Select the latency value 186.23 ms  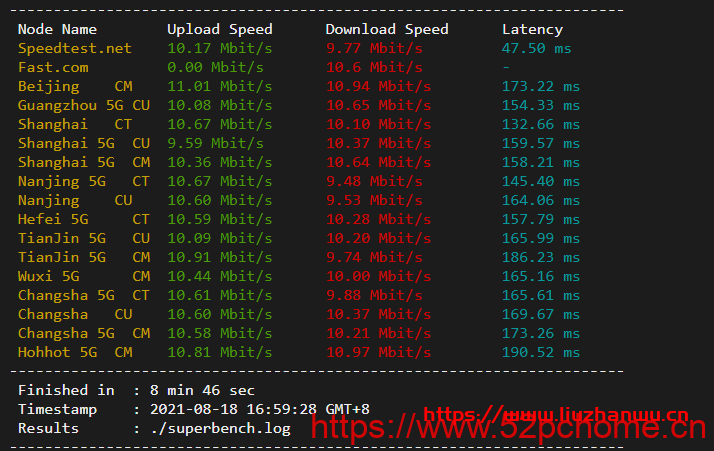click(541, 257)
